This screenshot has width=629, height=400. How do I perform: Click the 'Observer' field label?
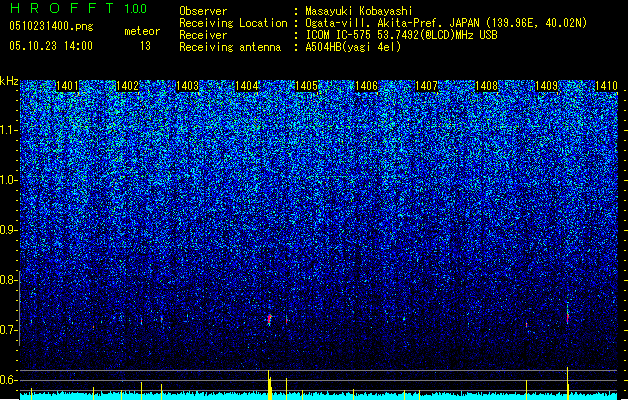coord(203,11)
